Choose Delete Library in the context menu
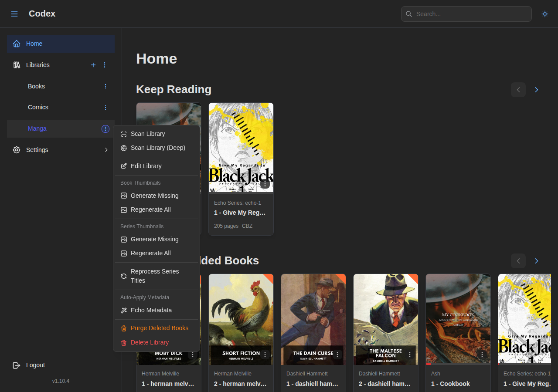 (150, 342)
